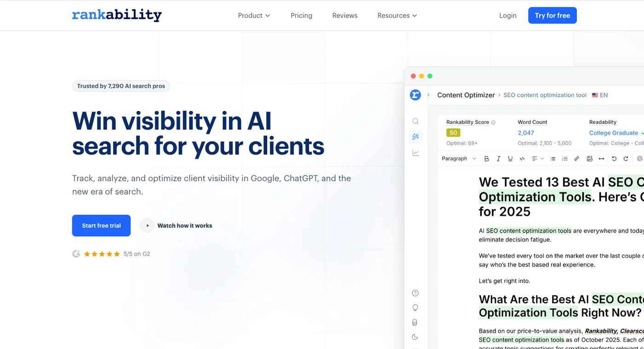This screenshot has width=644, height=349.
Task: Insert a bulleted list
Action: coord(553,158)
